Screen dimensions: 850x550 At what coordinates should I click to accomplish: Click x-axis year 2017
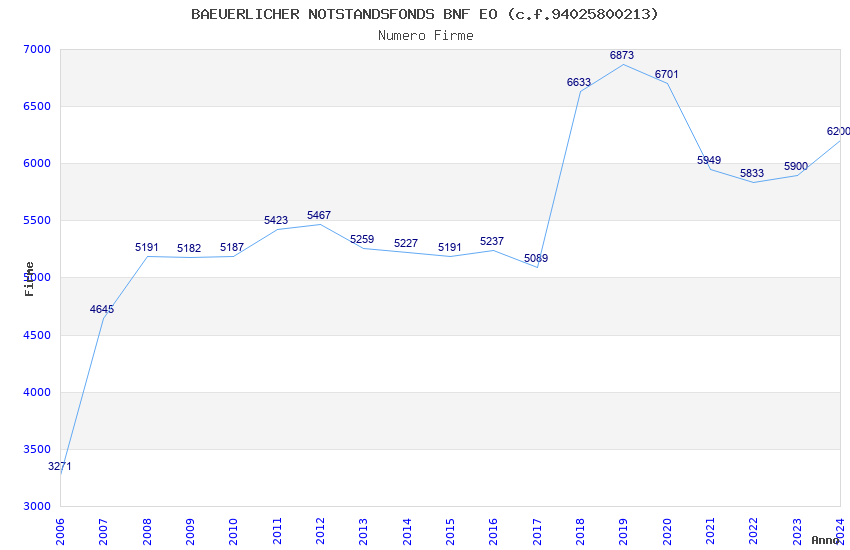point(537,532)
